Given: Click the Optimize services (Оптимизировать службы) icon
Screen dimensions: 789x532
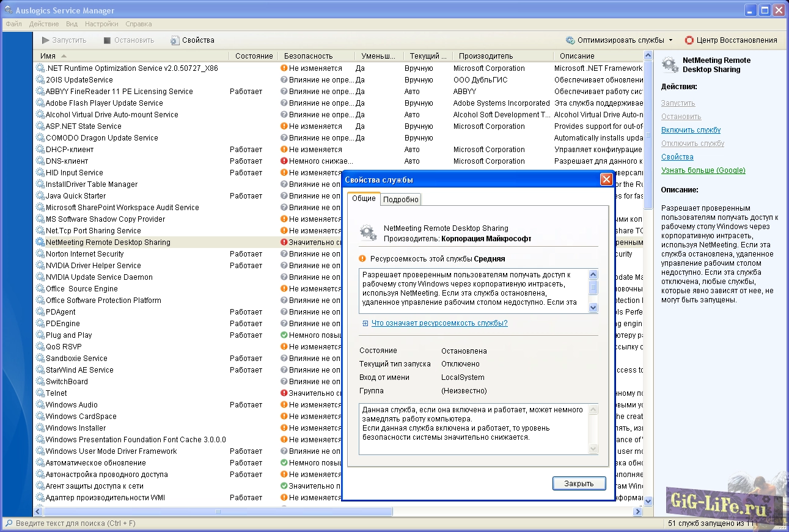Looking at the screenshot, I should coord(570,40).
